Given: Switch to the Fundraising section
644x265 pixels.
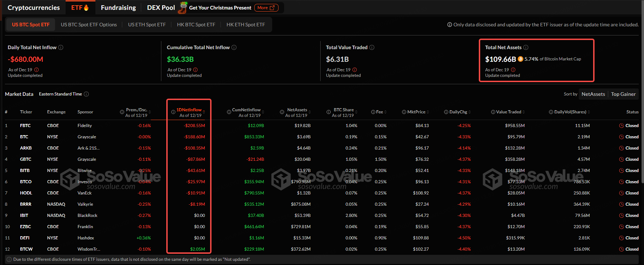Looking at the screenshot, I should pyautogui.click(x=118, y=8).
